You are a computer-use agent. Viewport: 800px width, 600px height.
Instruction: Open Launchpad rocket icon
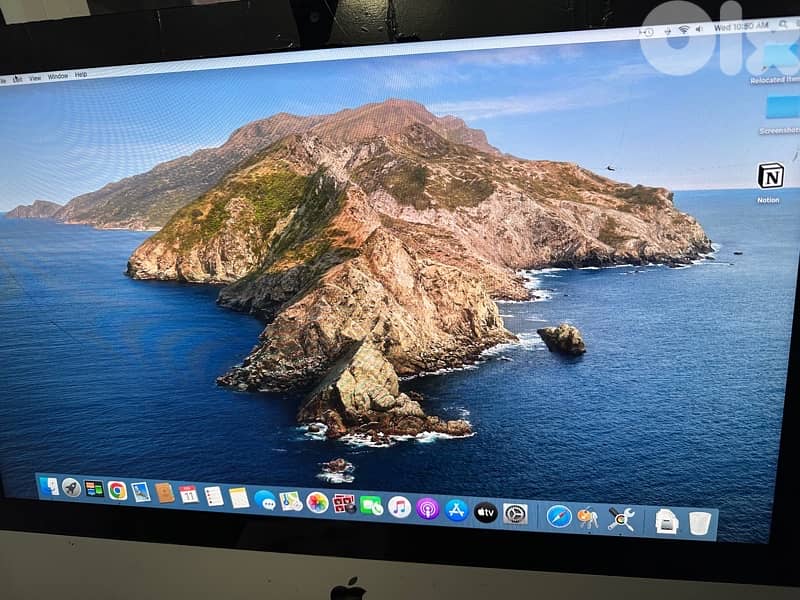[71, 487]
